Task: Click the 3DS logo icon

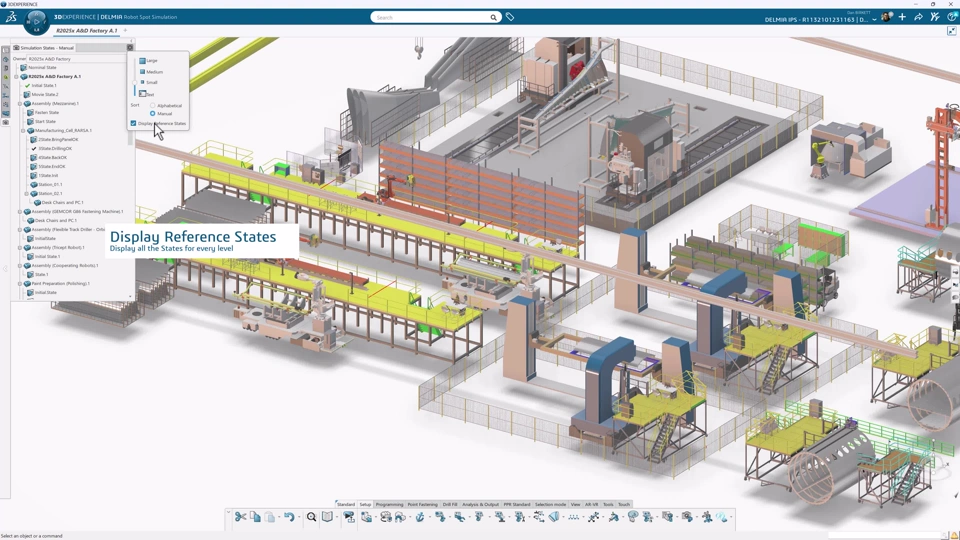Action: point(11,17)
